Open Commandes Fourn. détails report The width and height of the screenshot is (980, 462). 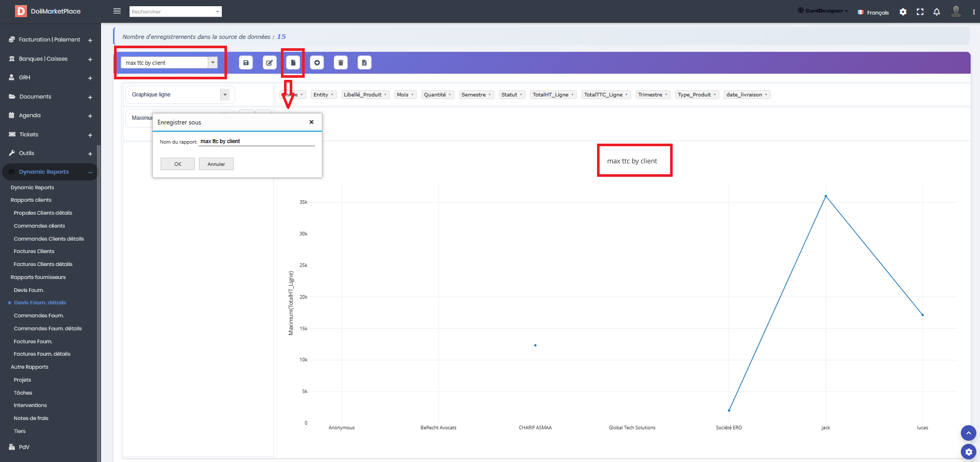point(48,329)
